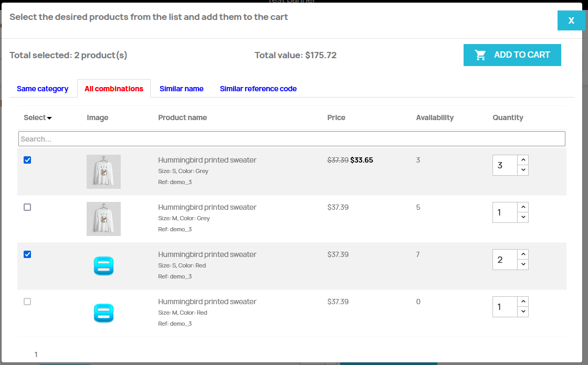Click the grey sweater size M thumbnail
The height and width of the screenshot is (365, 588).
(103, 219)
